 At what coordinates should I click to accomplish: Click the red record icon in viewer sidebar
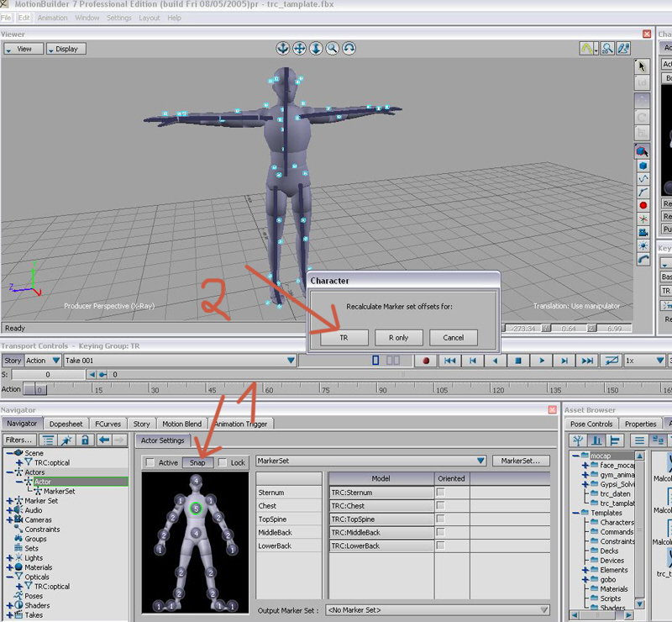coord(643,205)
